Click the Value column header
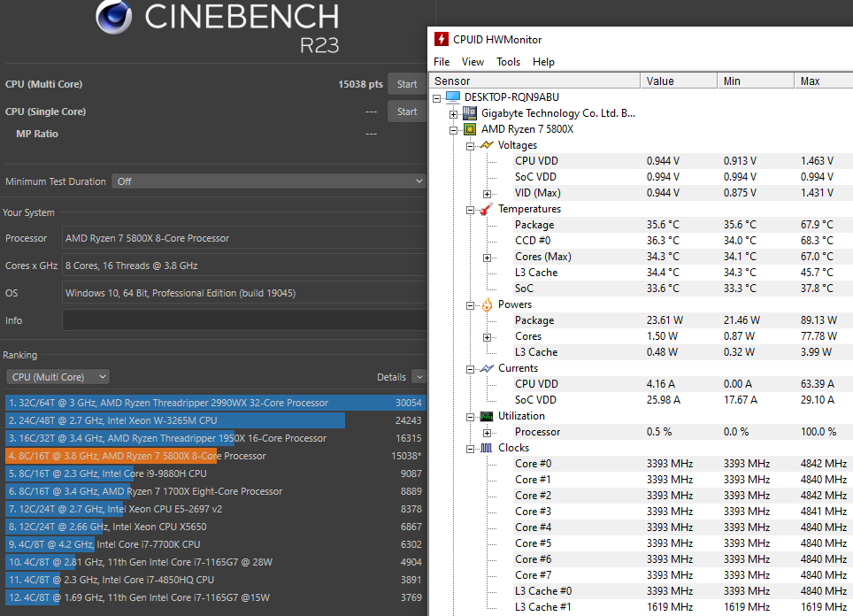The height and width of the screenshot is (616, 853). tap(679, 81)
